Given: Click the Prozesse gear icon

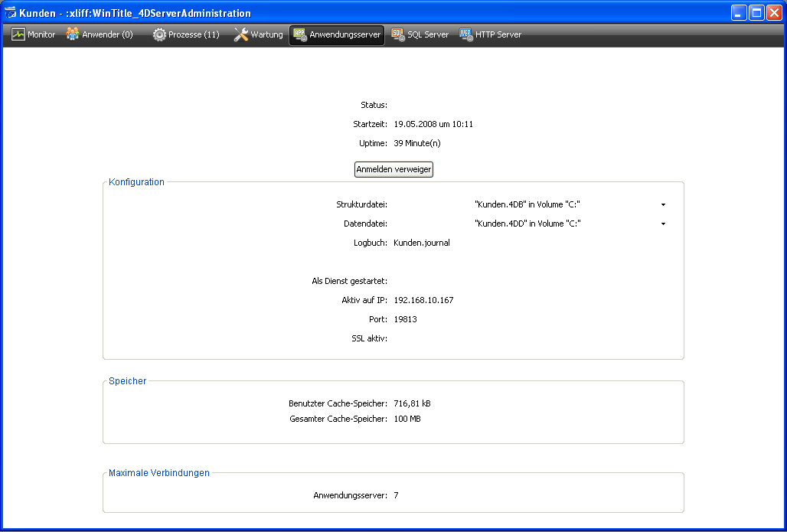Looking at the screenshot, I should tap(159, 34).
